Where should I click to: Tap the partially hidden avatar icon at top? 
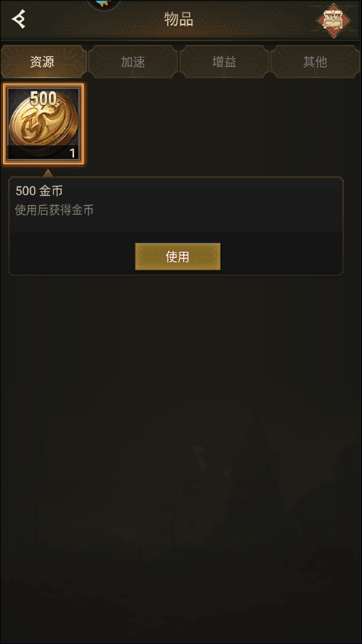pyautogui.click(x=104, y=5)
